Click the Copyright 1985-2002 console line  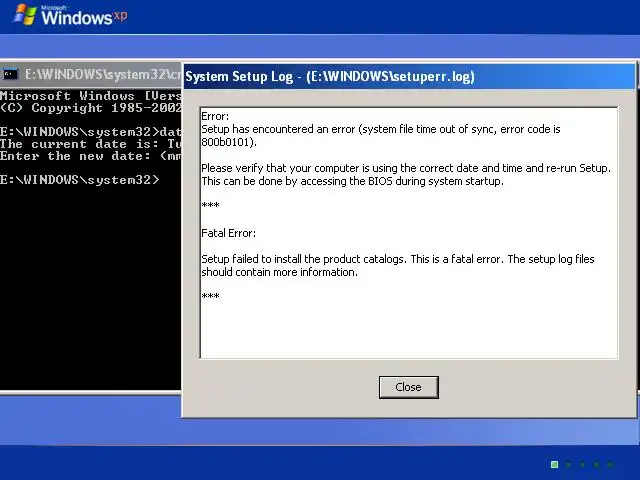tap(91, 108)
